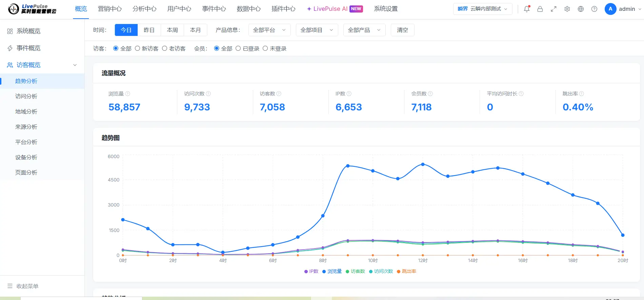Open the 云瞬内部测试 workspace dropdown
This screenshot has width=644, height=300.
tap(483, 9)
